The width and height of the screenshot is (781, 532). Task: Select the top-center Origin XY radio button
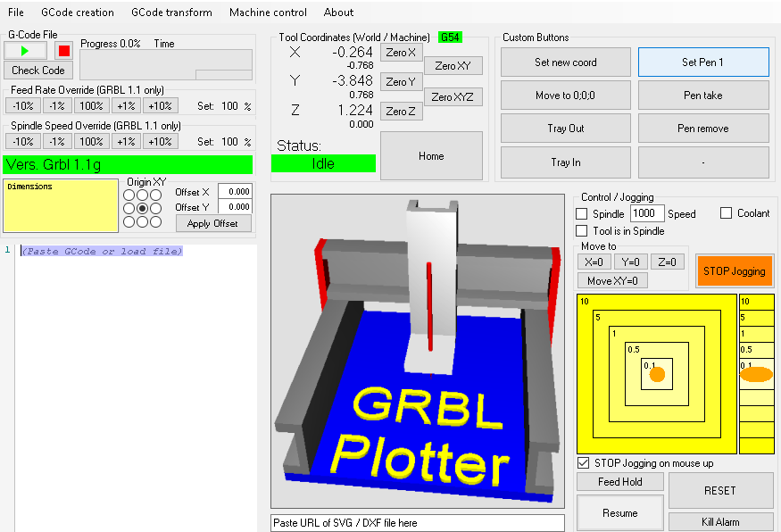click(x=143, y=195)
